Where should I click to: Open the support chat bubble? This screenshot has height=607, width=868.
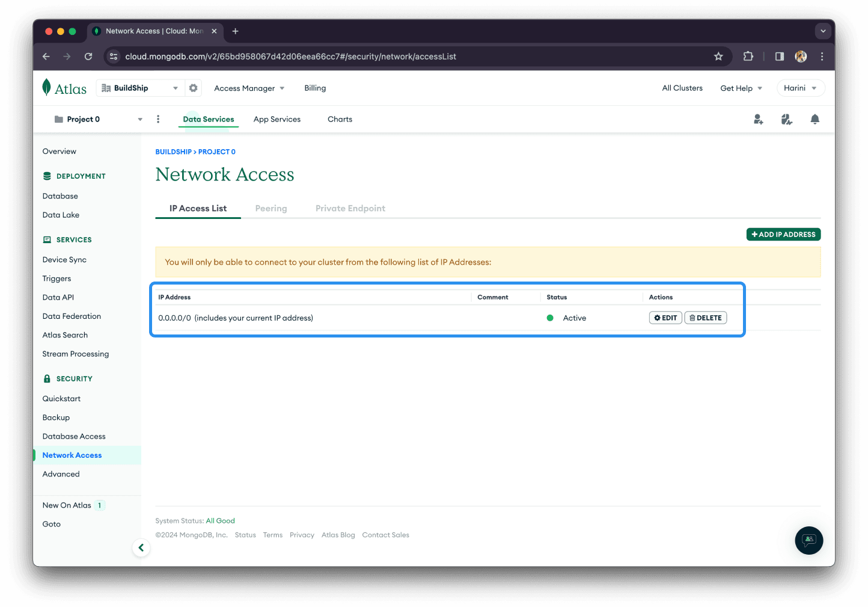[808, 540]
